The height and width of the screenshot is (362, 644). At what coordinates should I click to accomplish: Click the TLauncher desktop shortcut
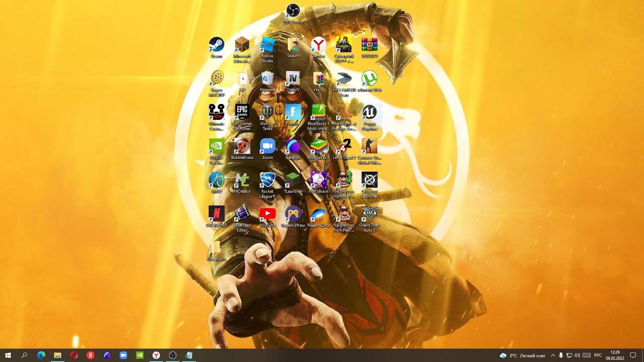[293, 183]
